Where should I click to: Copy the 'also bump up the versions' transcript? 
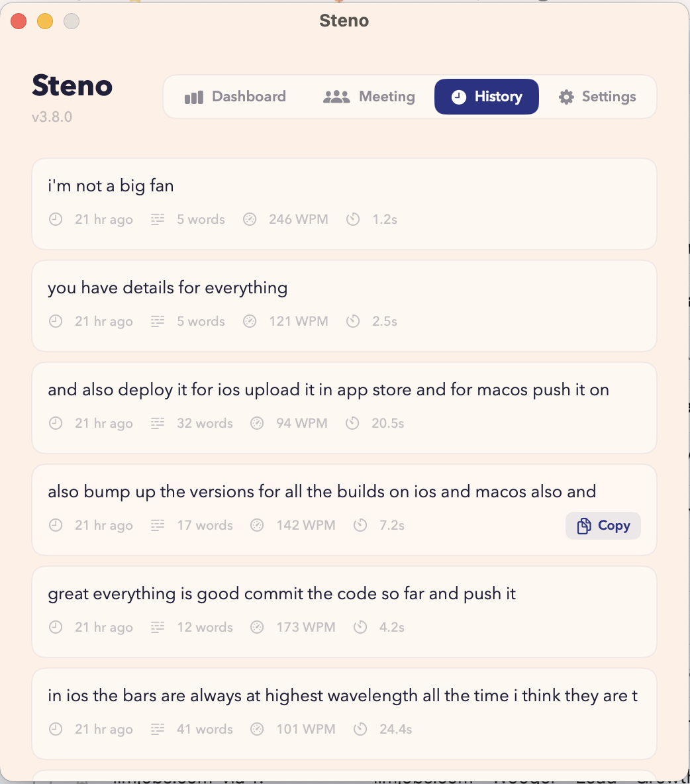pyautogui.click(x=603, y=526)
